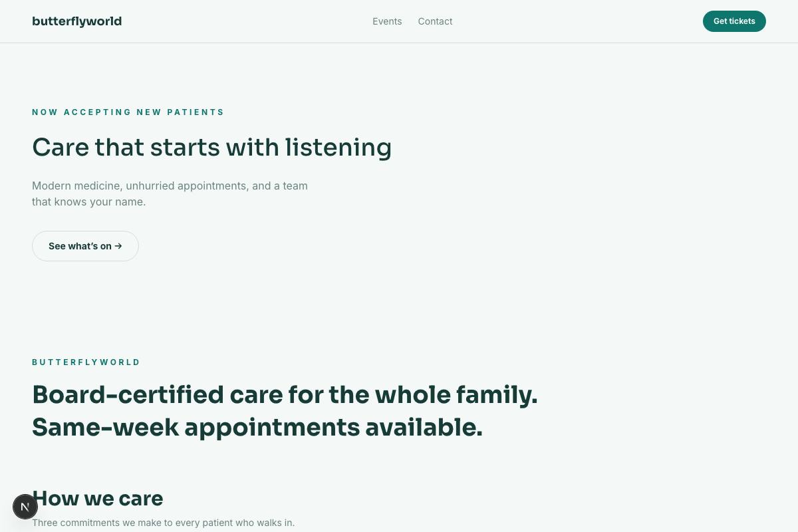Click the Get tickets button
The width and height of the screenshot is (798, 532).
point(734,21)
